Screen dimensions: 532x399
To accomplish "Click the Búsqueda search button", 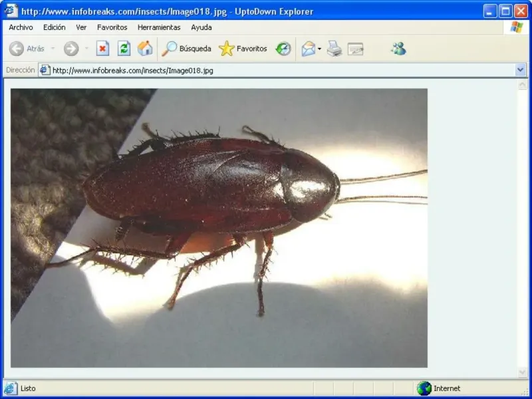I will pos(187,49).
